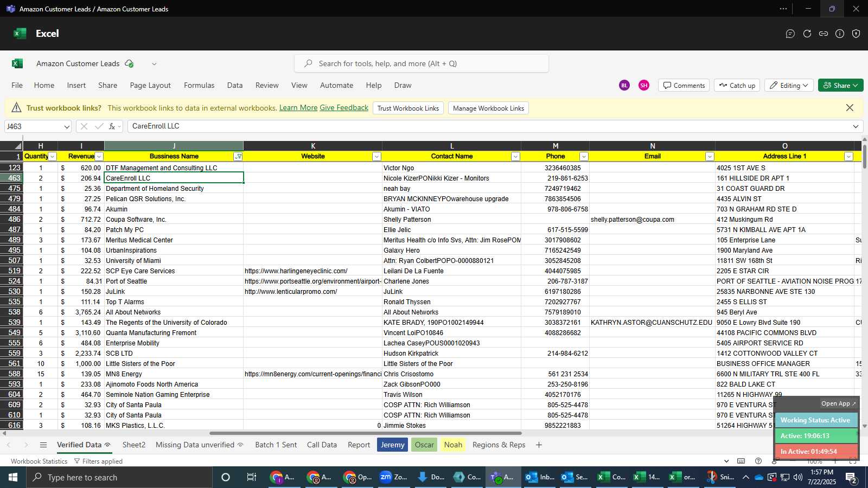This screenshot has height=488, width=868.
Task: Click the Excel file icon beside the workbook name
Action: click(17, 63)
